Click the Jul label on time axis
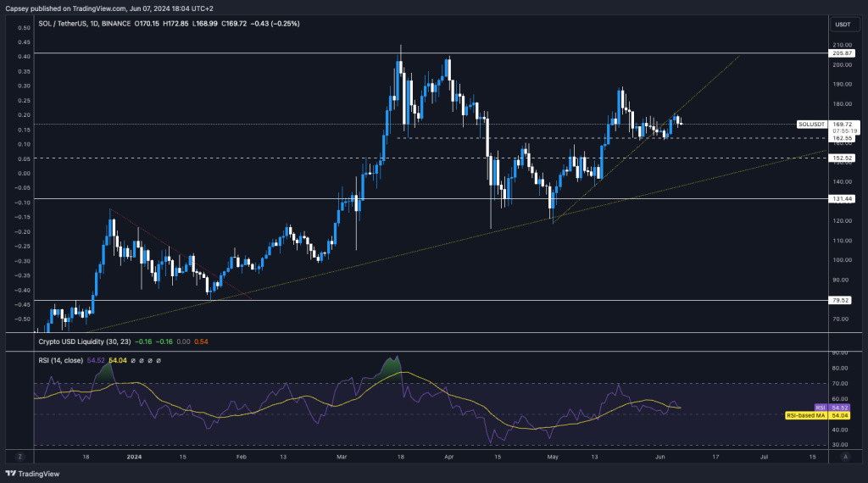Viewport: 868px width, 483px height. (x=764, y=457)
